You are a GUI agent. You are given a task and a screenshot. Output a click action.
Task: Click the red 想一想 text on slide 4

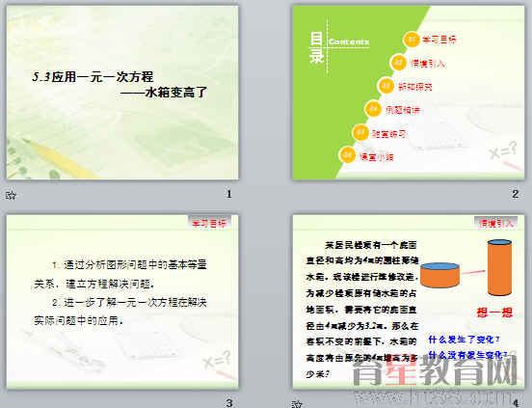[494, 312]
